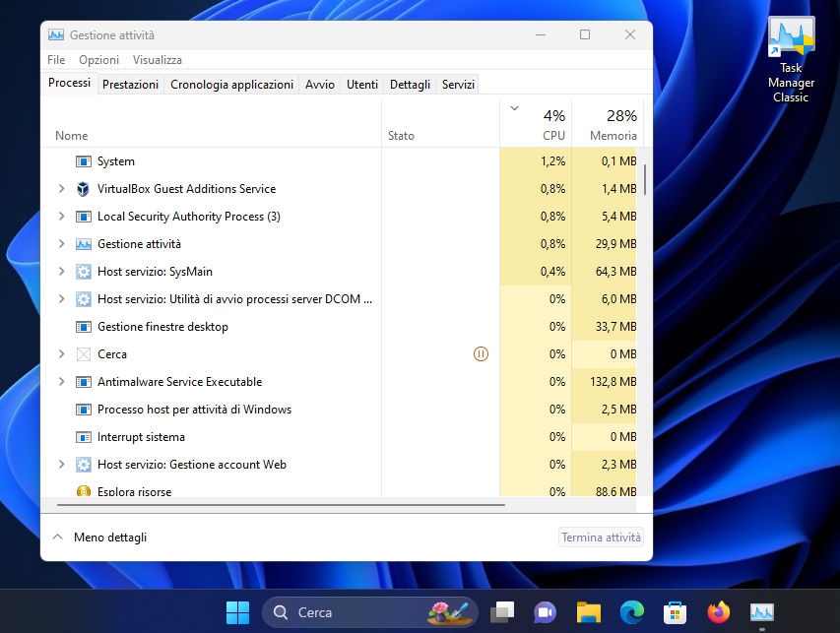Open File Explorer from the taskbar
The height and width of the screenshot is (633, 840).
pos(588,612)
